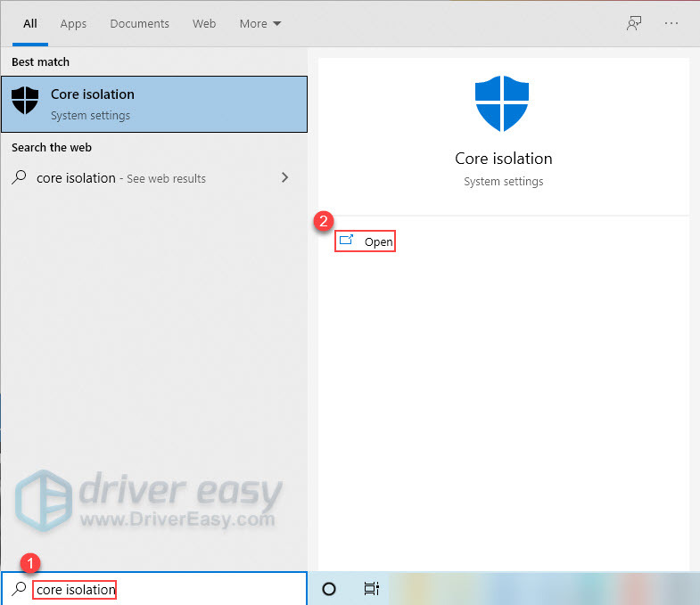
Task: Select the Core isolation best match result
Action: click(154, 104)
